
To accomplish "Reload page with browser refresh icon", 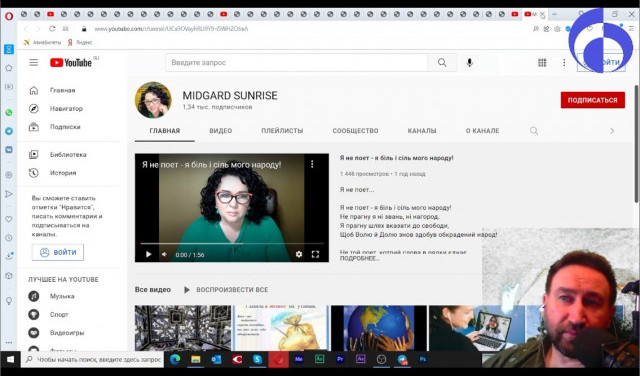I will 52,29.
